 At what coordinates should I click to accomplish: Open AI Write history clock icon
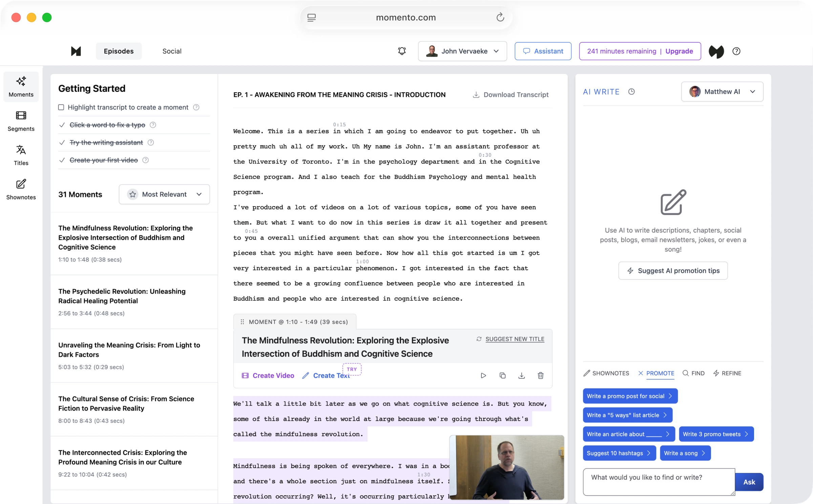631,92
